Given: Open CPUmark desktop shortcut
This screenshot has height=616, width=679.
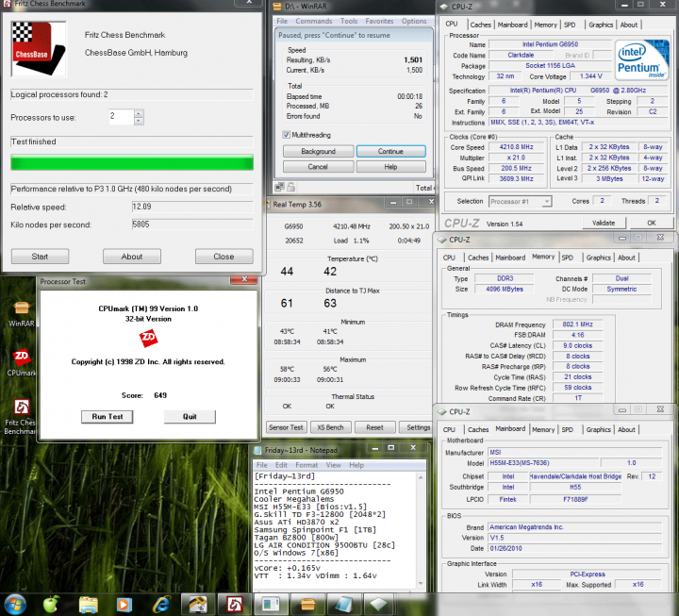Looking at the screenshot, I should click(22, 362).
